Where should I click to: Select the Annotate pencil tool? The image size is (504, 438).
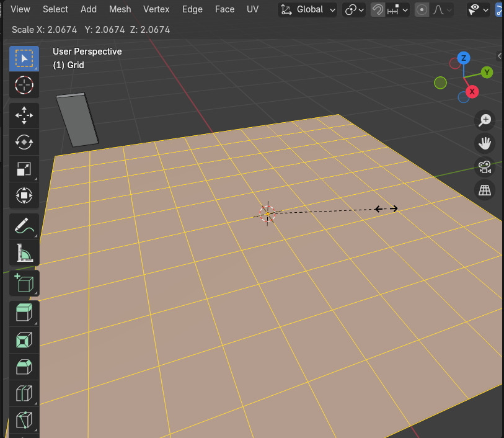click(24, 226)
